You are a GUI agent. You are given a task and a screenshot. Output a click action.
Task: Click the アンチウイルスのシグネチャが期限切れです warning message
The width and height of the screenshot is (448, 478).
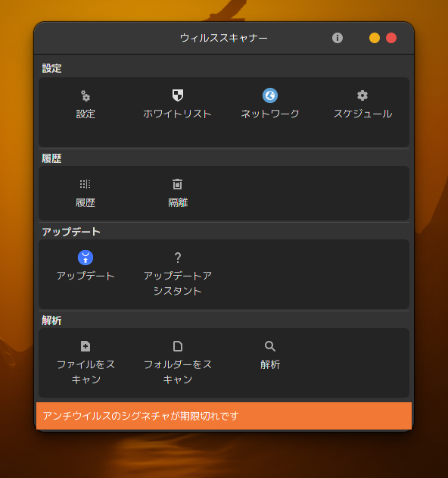224,416
